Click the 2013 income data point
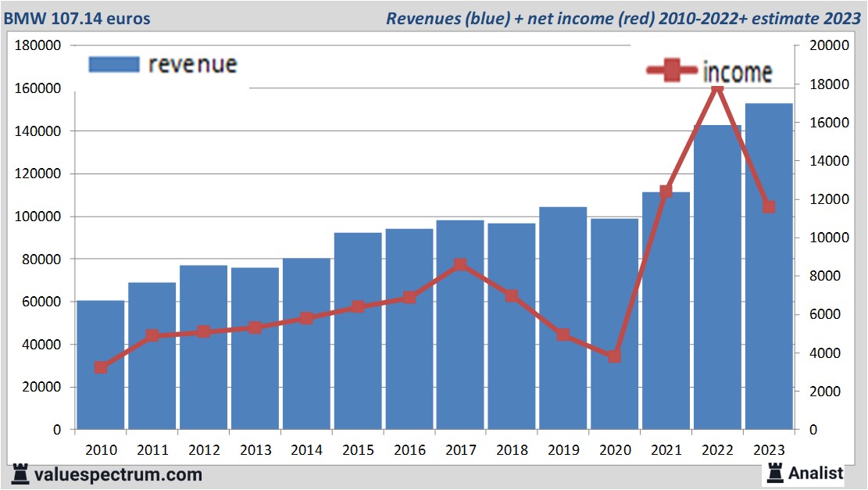Viewport: 868px width, 490px height. [x=255, y=327]
